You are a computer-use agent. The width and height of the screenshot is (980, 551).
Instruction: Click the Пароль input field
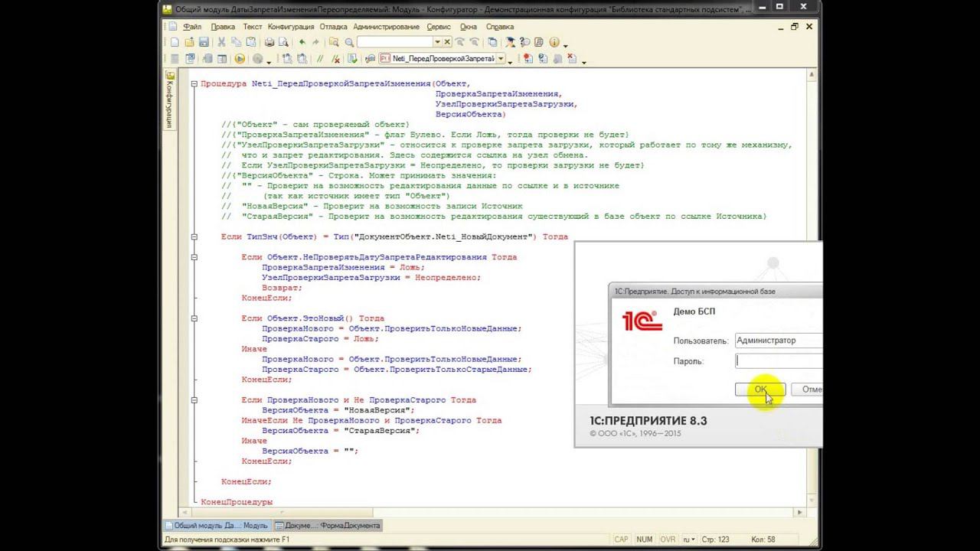(x=779, y=361)
